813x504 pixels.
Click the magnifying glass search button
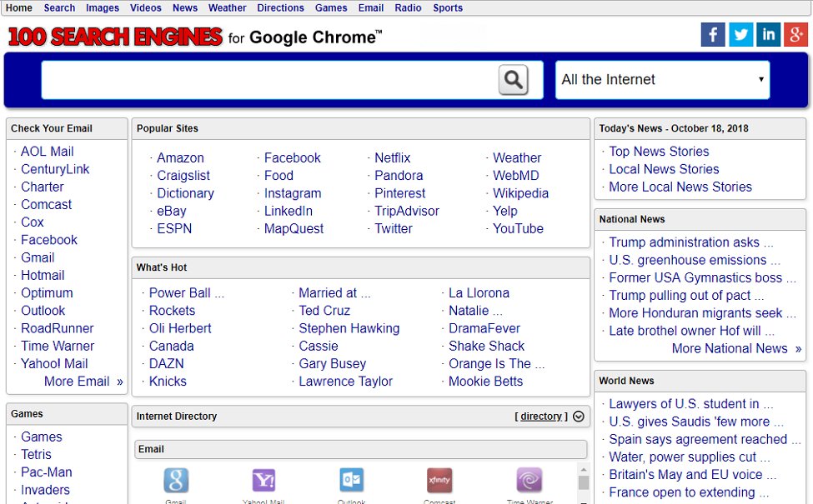(x=514, y=80)
